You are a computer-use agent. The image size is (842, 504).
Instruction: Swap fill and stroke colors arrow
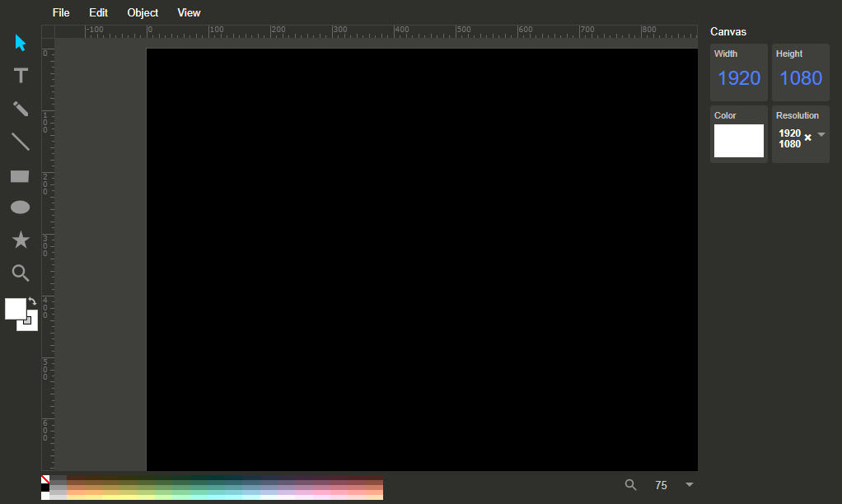33,301
